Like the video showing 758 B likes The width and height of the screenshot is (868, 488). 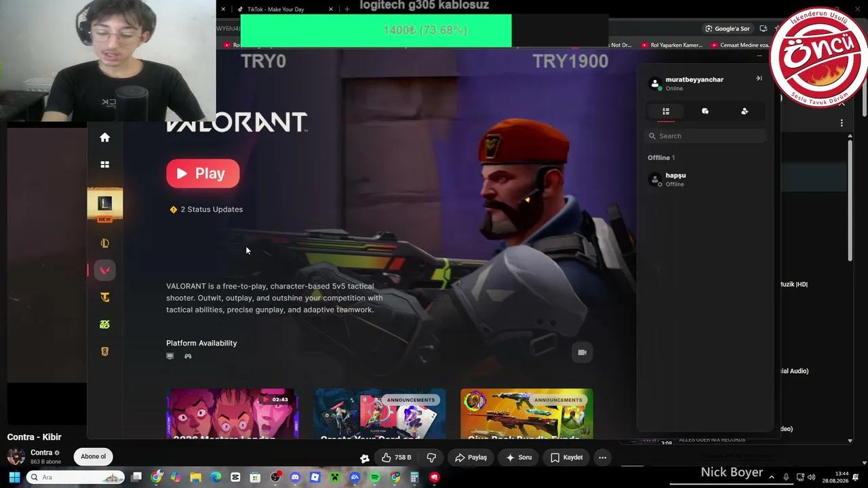tap(397, 457)
